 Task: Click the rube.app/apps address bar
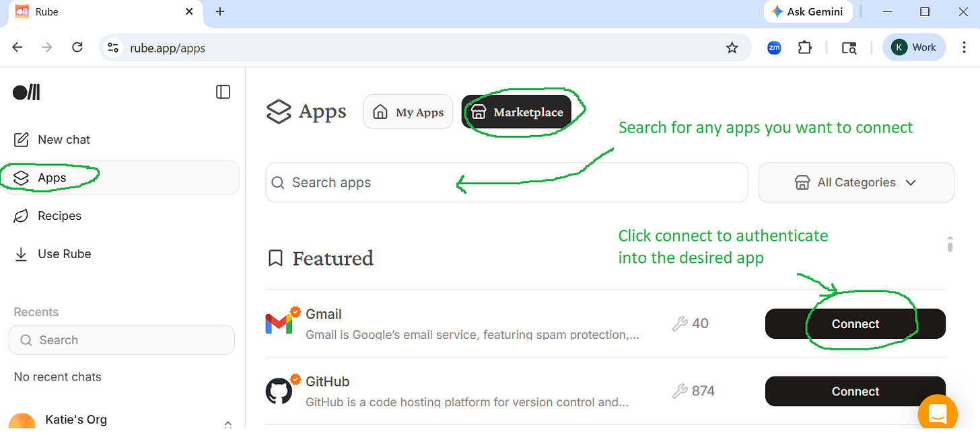[425, 48]
